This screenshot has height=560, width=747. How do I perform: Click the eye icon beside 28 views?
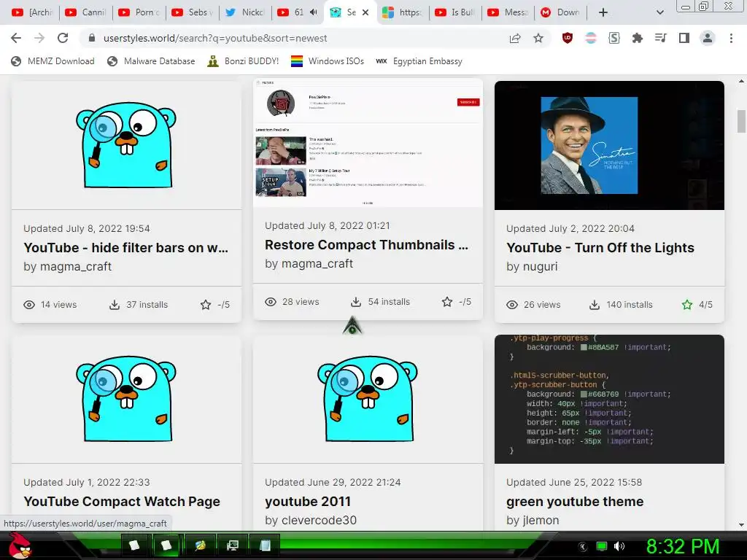click(271, 302)
